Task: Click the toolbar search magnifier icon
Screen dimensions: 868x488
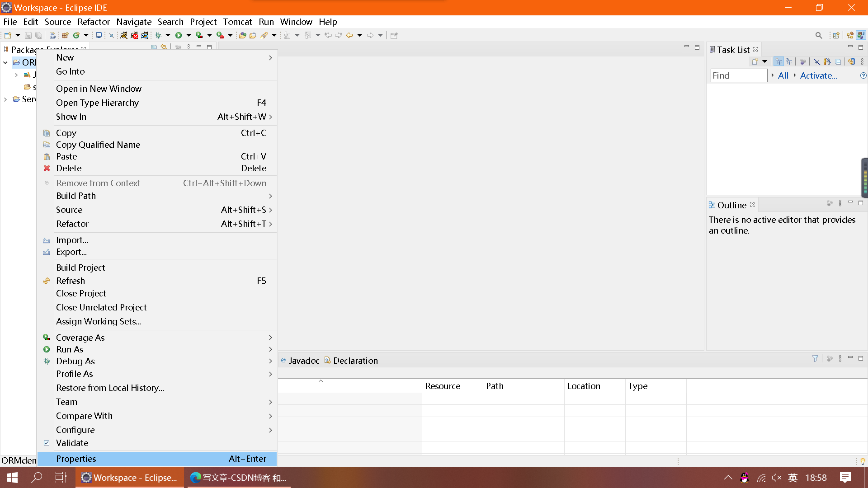Action: click(x=819, y=35)
